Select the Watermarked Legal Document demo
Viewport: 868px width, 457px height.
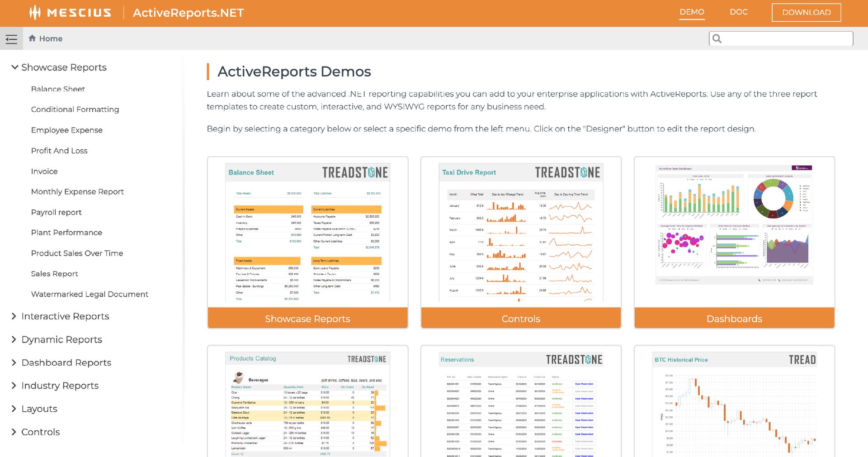[90, 294]
